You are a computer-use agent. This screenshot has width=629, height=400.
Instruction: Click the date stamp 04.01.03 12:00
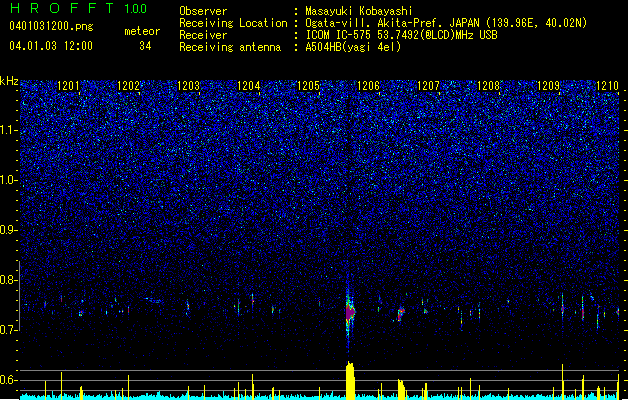[51, 46]
